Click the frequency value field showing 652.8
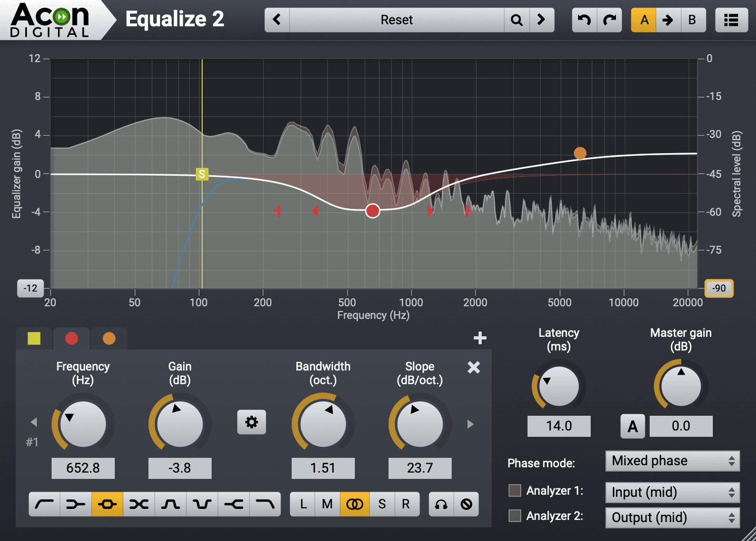This screenshot has width=756, height=541. (x=83, y=468)
